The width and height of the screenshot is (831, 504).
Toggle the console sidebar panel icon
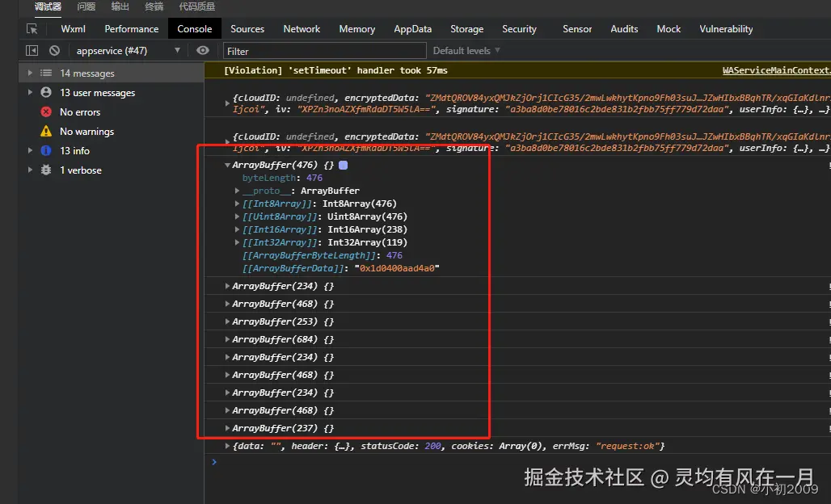[32, 50]
